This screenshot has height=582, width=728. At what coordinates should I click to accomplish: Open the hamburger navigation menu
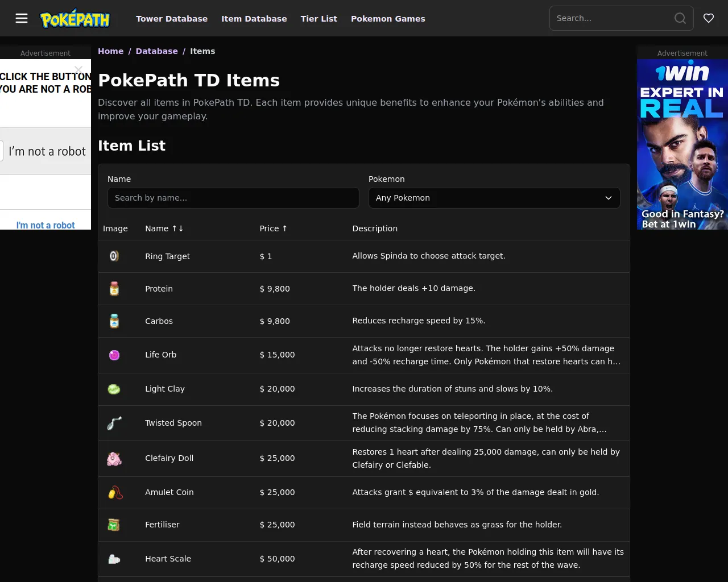click(x=22, y=18)
